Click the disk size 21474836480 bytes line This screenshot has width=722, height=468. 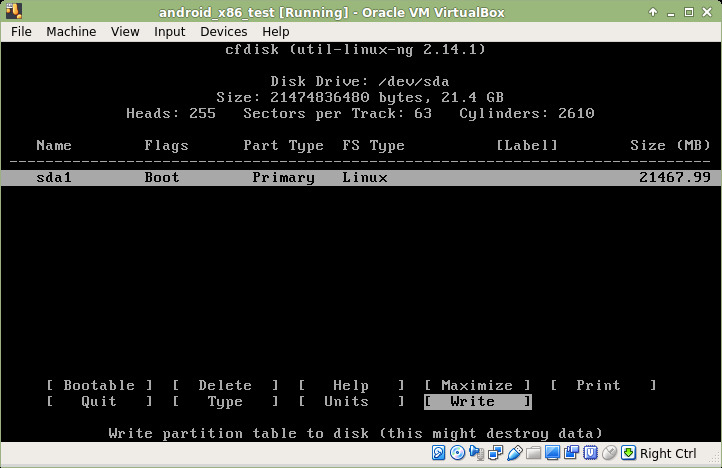(x=360, y=97)
